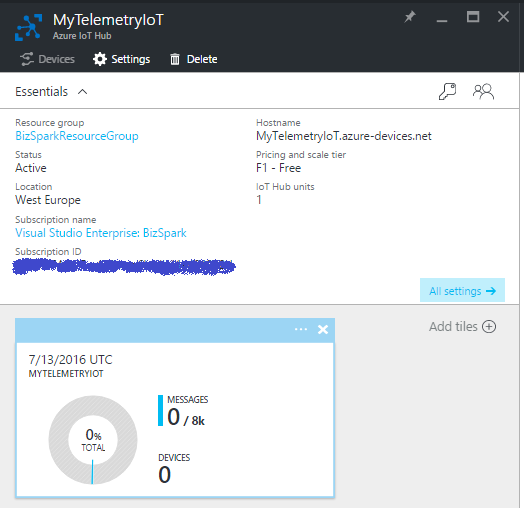
Task: Click the 7/13/2016 UTC tile date
Action: [71, 360]
